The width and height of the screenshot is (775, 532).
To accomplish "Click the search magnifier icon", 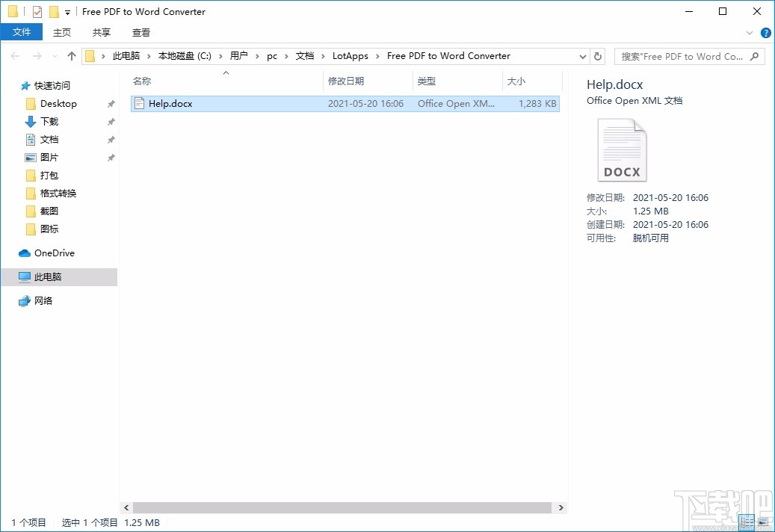I will point(753,56).
